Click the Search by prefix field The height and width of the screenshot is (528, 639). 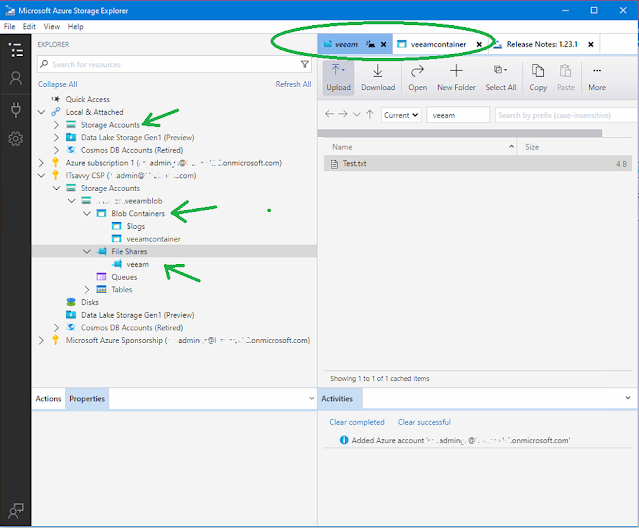566,115
